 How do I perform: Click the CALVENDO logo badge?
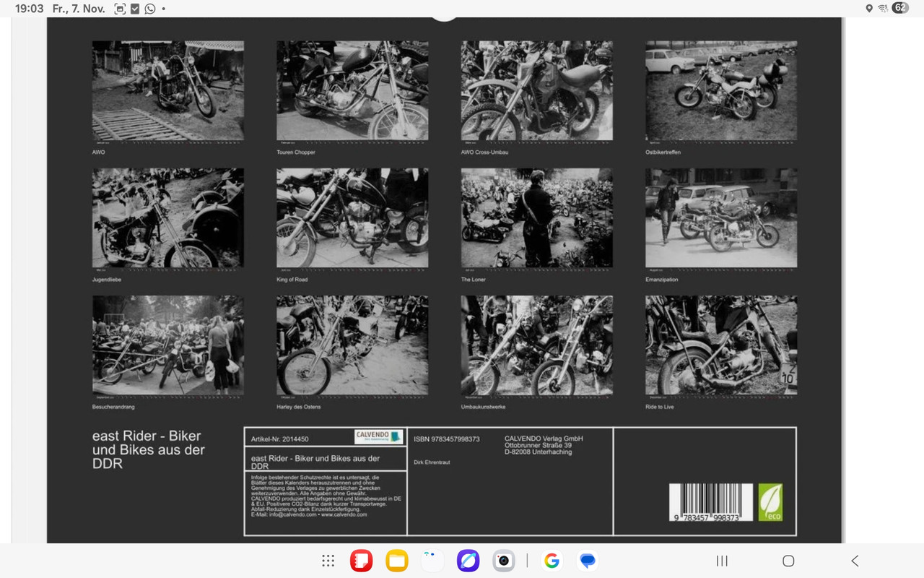click(378, 436)
